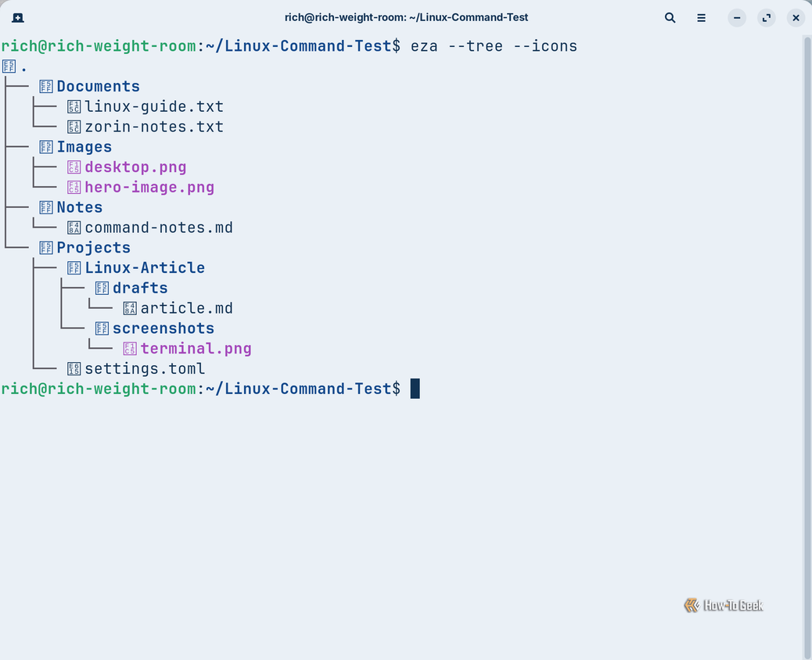Select the Notes directory name
This screenshot has height=660, width=812.
click(x=80, y=207)
